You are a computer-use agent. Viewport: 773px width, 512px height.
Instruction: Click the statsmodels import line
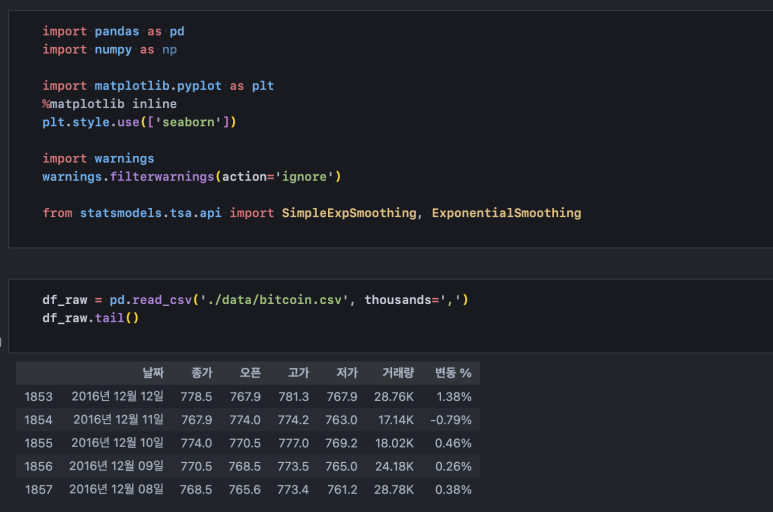pos(312,213)
